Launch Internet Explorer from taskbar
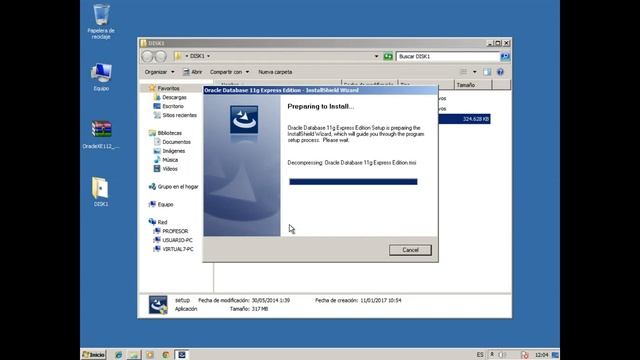This screenshot has height=360, width=640. point(118,355)
